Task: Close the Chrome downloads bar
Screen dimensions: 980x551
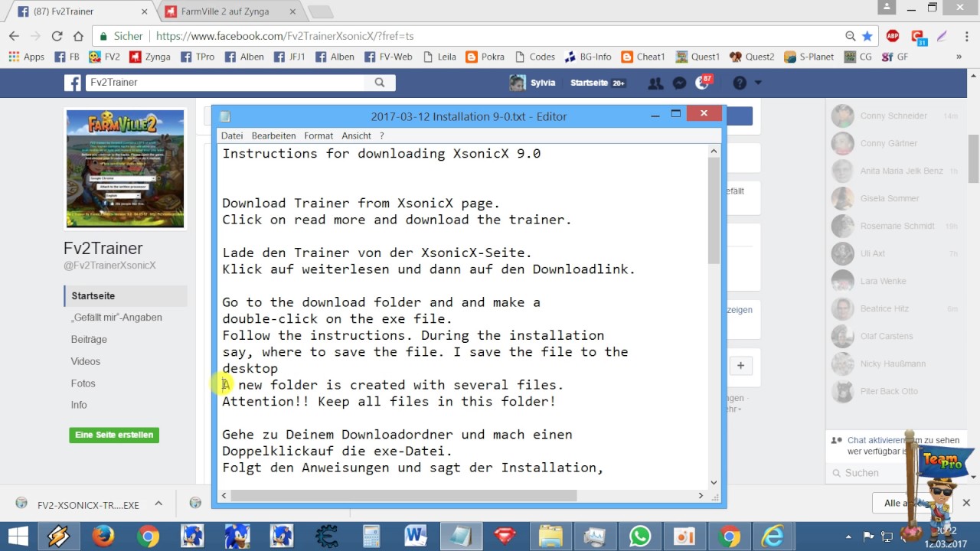Action: point(966,503)
